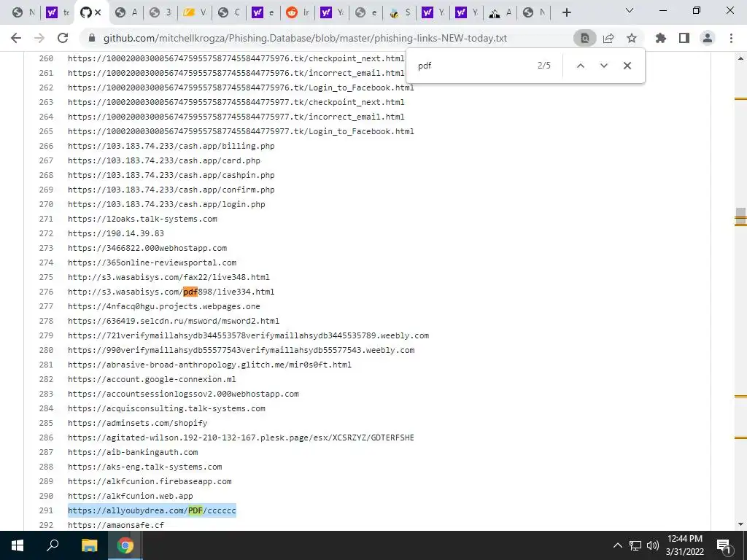Click the 'https://190.14.39.83' line
Image resolution: width=747 pixels, height=560 pixels.
click(116, 233)
